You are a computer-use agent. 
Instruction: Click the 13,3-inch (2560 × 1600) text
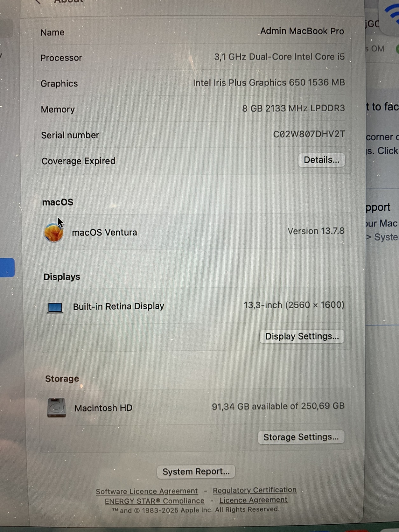tap(294, 305)
